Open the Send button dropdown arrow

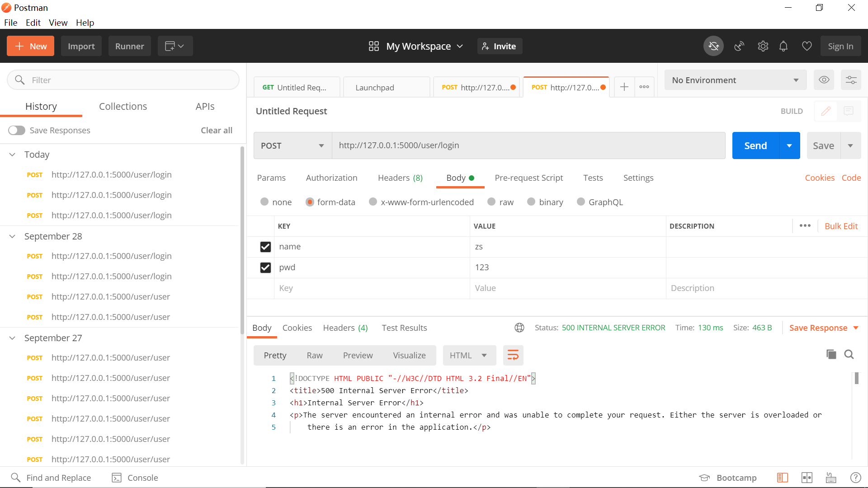tap(789, 145)
